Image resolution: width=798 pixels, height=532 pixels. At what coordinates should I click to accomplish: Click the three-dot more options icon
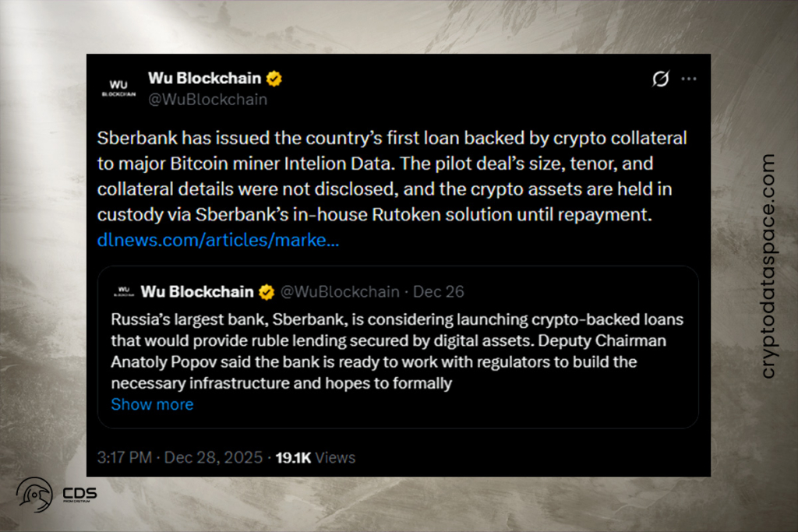689,79
